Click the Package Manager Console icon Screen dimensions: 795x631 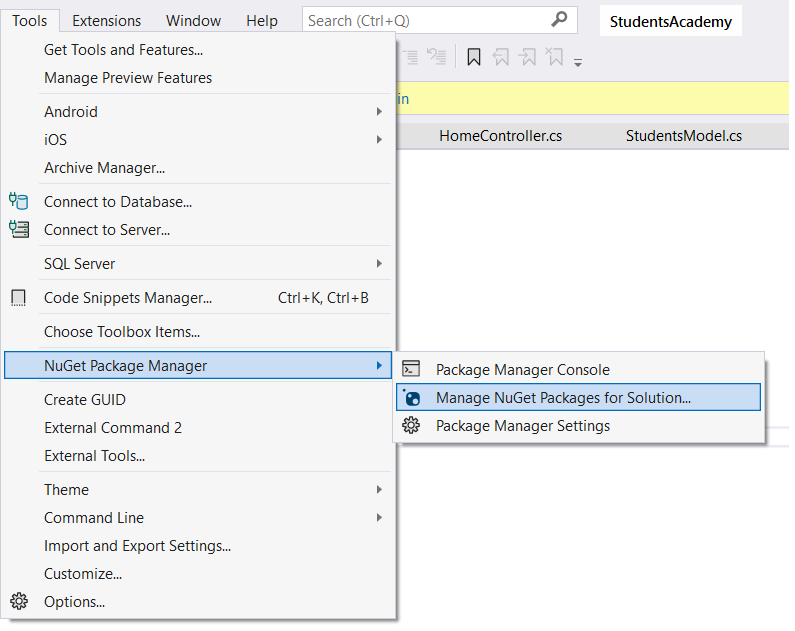(411, 369)
